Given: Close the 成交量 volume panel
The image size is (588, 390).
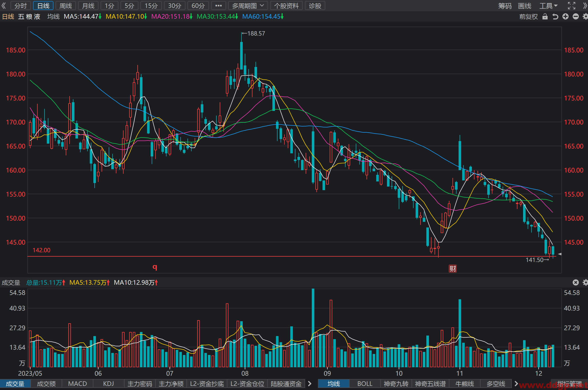Looking at the screenshot, I should (576, 282).
